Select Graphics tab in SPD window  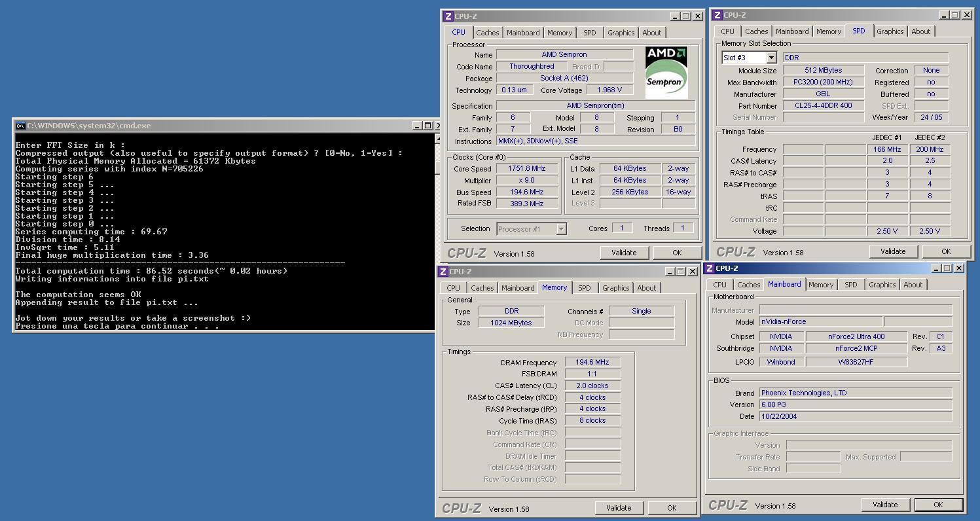[890, 31]
